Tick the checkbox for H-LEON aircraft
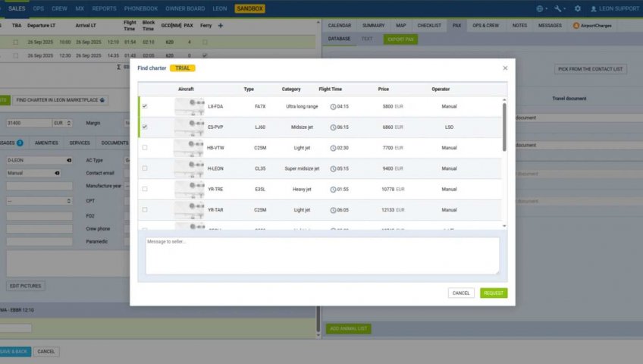This screenshot has width=643, height=364. 145,168
